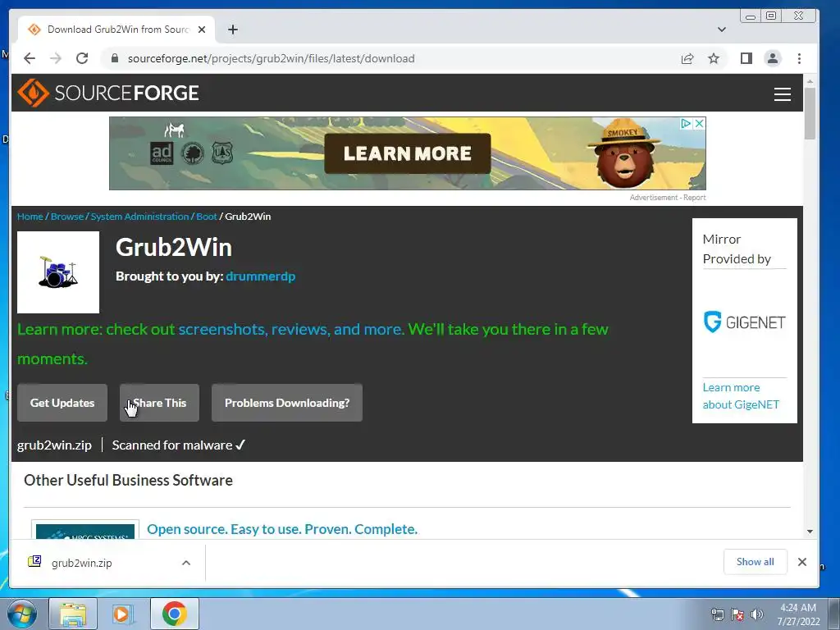Click the GigeNET mirror logo
Viewport: 840px width, 630px height.
(744, 322)
